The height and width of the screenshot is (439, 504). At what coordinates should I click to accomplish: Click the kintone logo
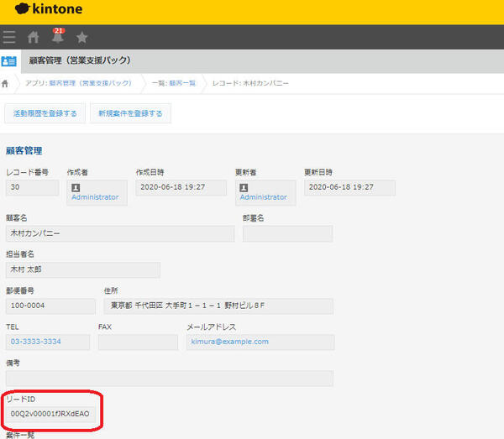(x=49, y=9)
